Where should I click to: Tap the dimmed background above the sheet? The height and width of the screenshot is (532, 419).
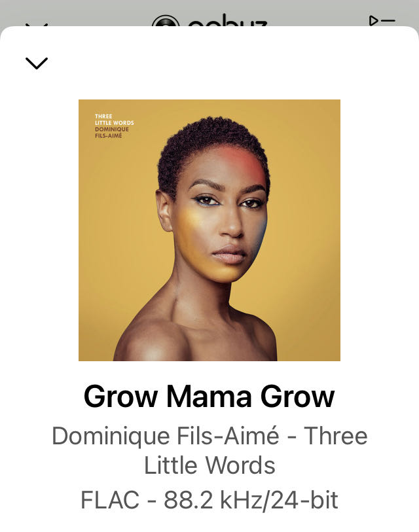click(x=102, y=12)
